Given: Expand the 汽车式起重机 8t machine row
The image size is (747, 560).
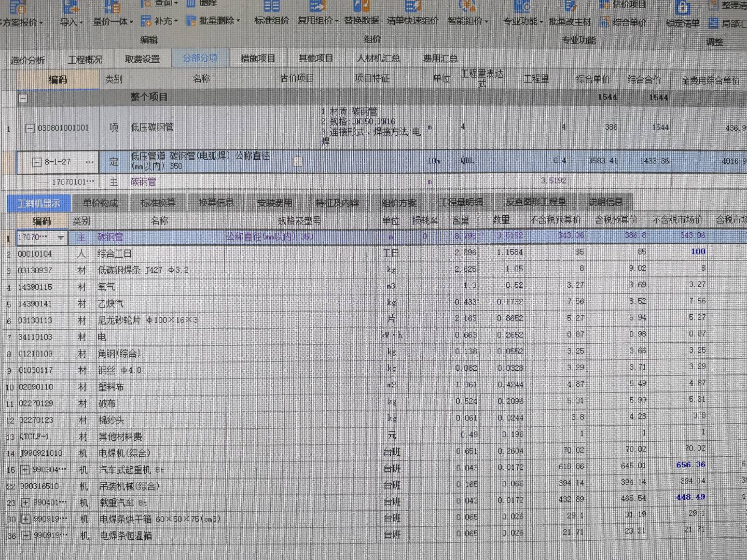Looking at the screenshot, I should point(25,470).
